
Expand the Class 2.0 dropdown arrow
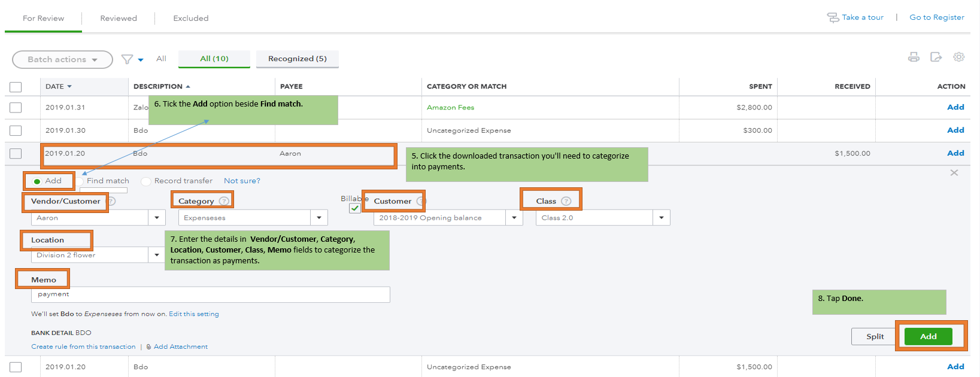(x=662, y=218)
